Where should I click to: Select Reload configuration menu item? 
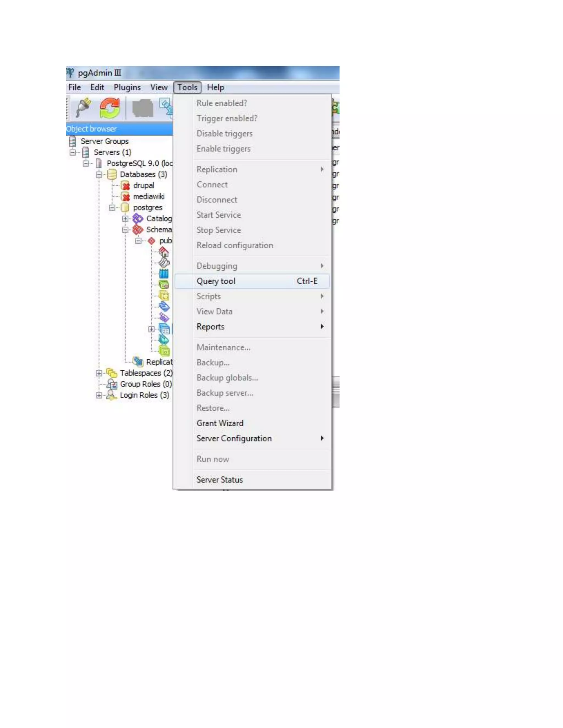click(x=252, y=245)
